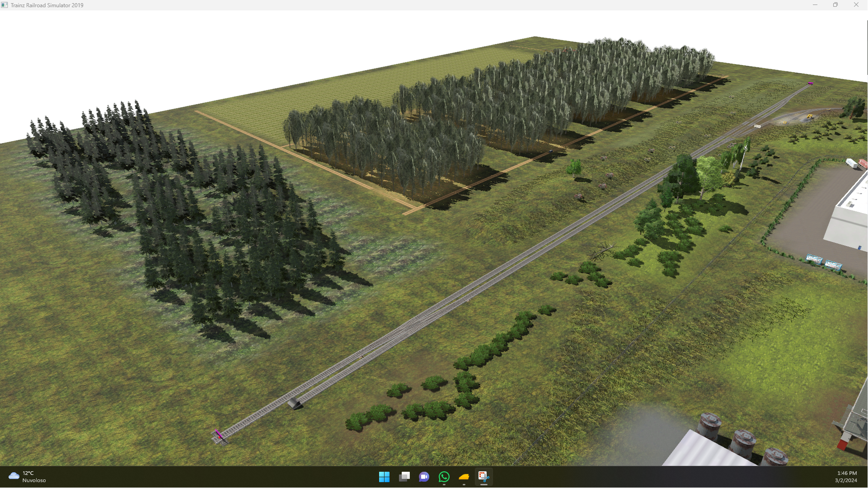Image resolution: width=868 pixels, height=488 pixels.
Task: Open the weather widget showing 12°C Nuvoloso
Action: pyautogui.click(x=27, y=477)
